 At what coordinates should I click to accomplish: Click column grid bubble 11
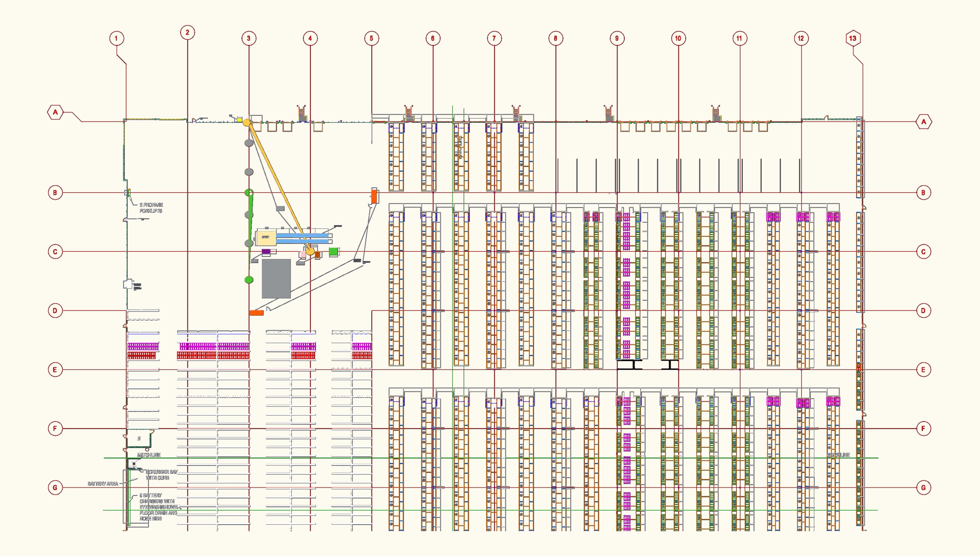740,38
